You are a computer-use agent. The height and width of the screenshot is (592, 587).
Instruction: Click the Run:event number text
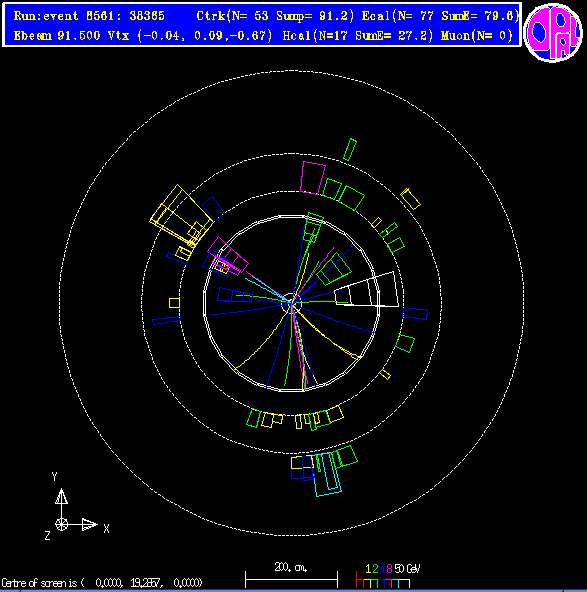pyautogui.click(x=89, y=16)
